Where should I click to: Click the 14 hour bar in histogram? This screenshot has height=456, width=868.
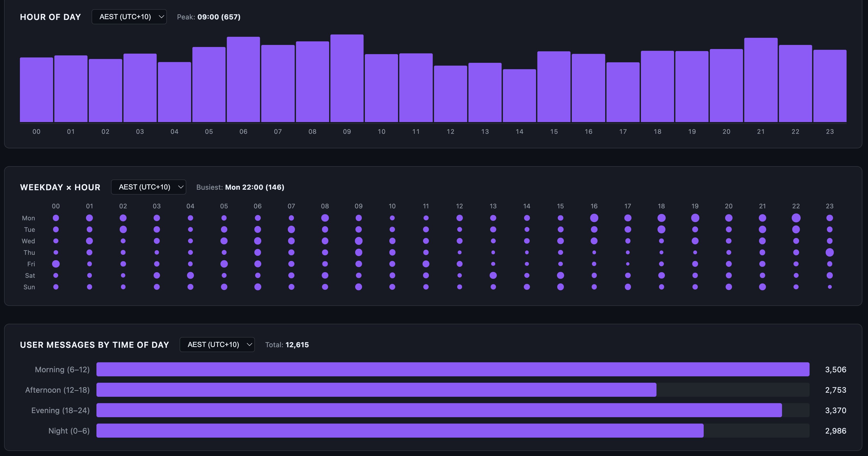click(x=519, y=95)
